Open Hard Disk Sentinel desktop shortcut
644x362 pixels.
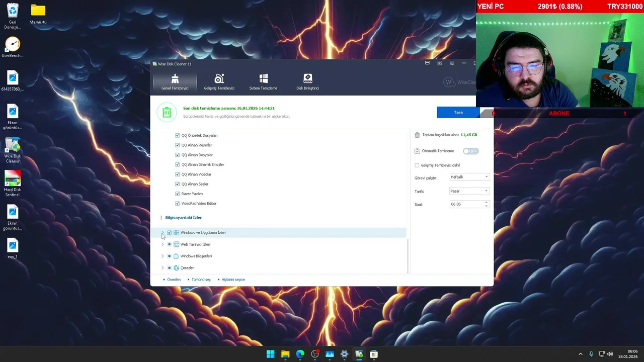point(13,184)
